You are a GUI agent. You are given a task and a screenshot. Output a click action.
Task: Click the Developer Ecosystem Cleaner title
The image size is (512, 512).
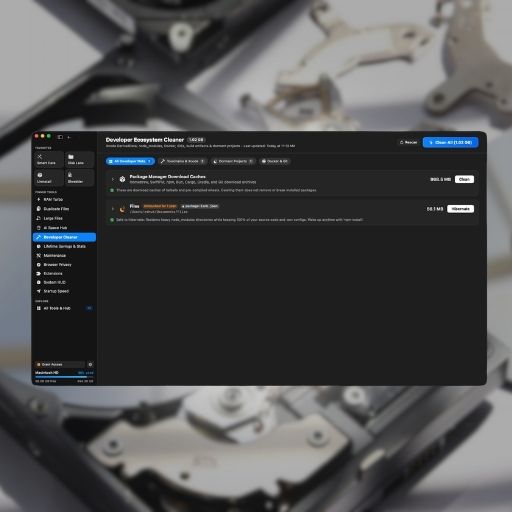[x=145, y=140]
